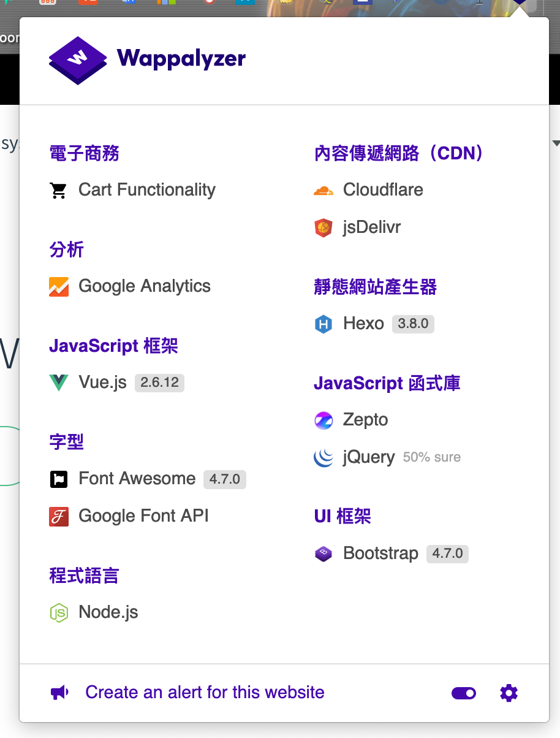Open the Node.js technology link
Image resolution: width=560 pixels, height=738 pixels.
coord(108,612)
